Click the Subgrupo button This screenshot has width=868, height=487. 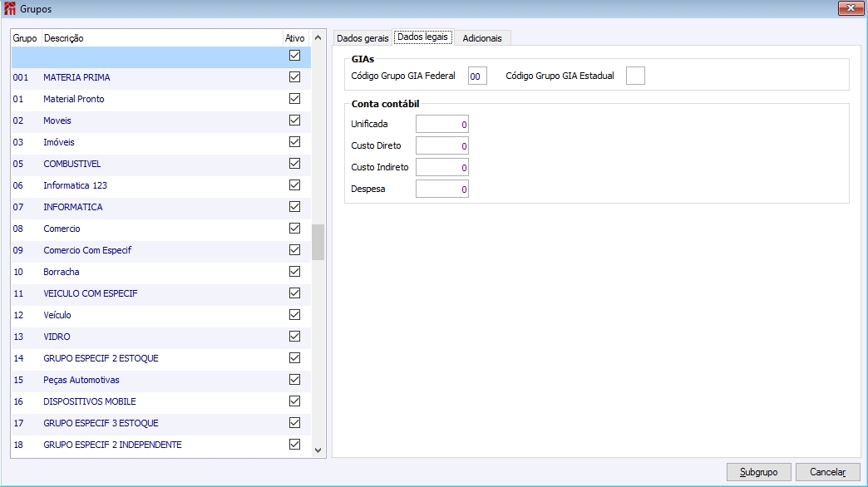coord(758,472)
